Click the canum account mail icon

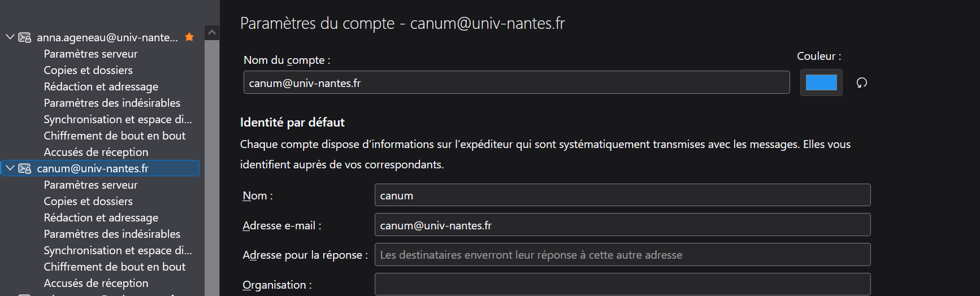25,168
